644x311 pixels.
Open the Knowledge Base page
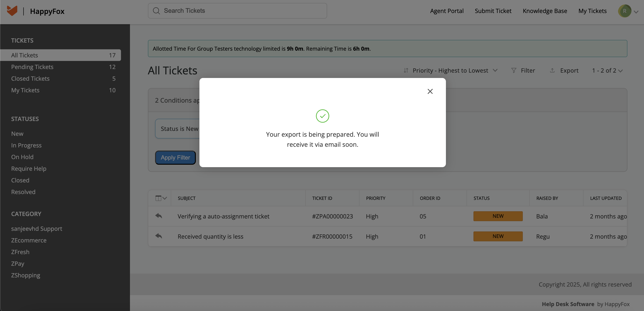click(545, 11)
